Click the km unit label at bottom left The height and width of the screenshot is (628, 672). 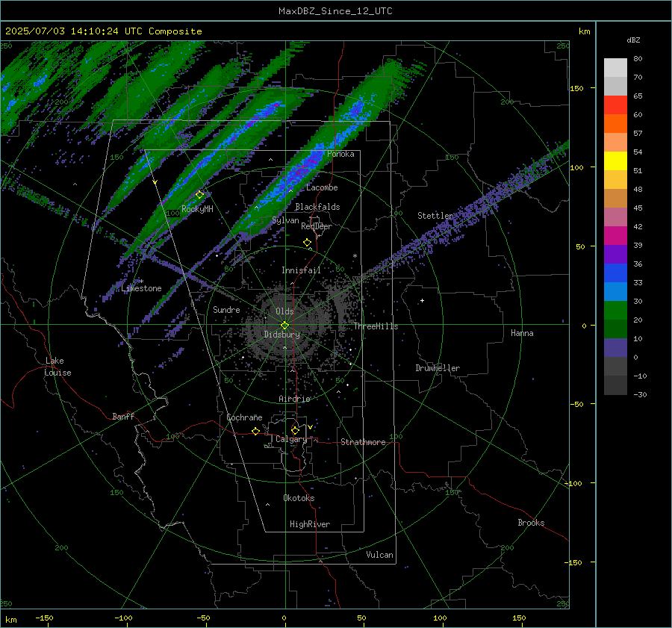click(10, 620)
